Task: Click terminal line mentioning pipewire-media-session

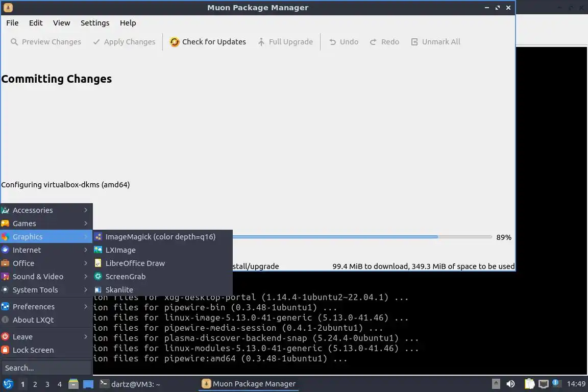Action: click(x=238, y=328)
